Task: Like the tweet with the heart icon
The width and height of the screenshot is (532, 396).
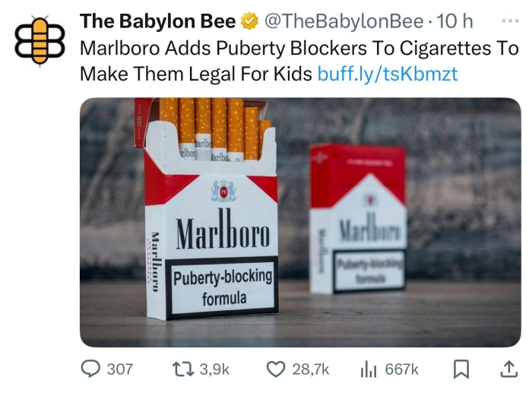Action: click(x=276, y=369)
